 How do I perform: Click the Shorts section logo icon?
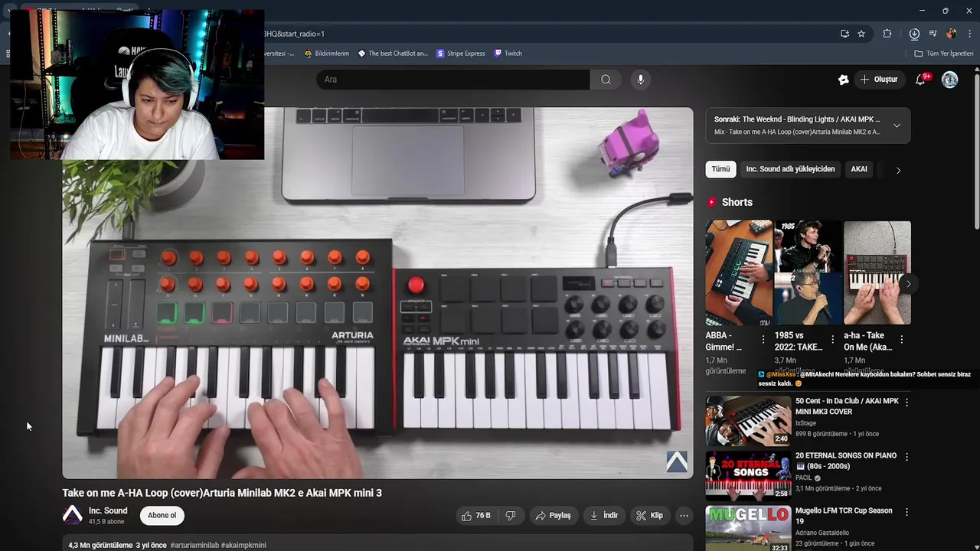pos(712,202)
